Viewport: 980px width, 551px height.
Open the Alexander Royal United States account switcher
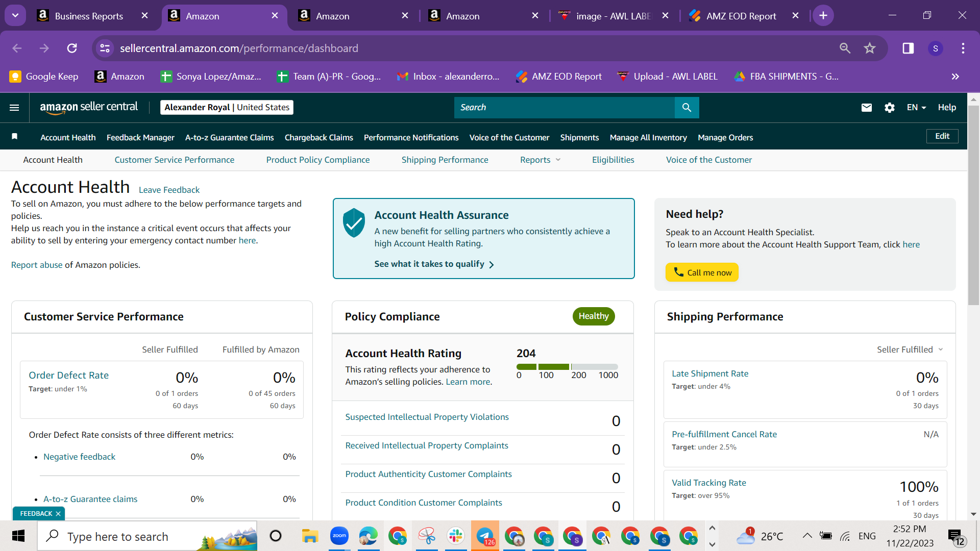click(227, 107)
